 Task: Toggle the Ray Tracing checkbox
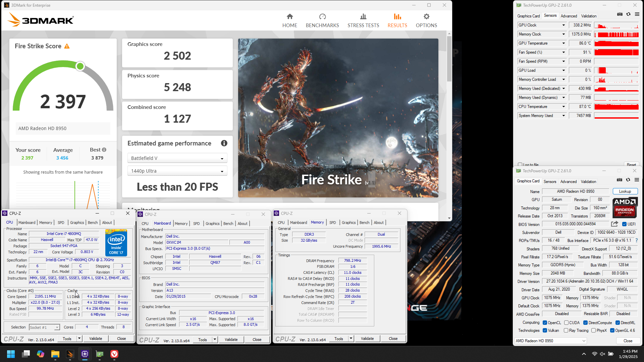coord(566,330)
